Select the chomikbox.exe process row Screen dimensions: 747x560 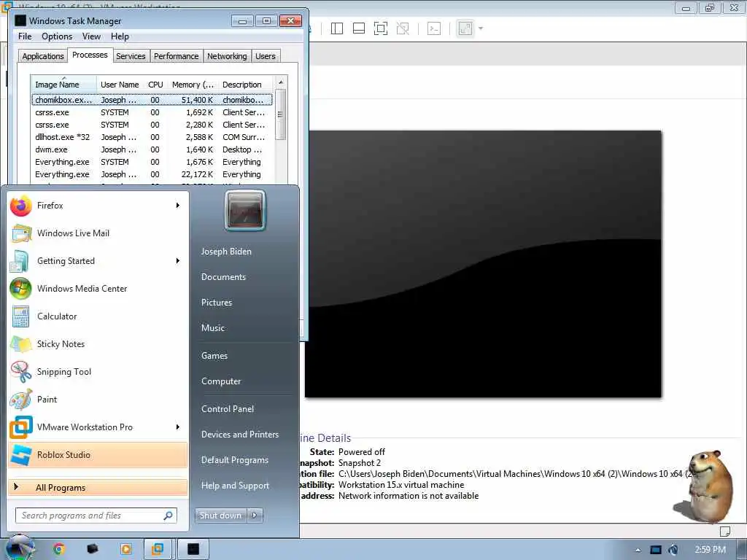[x=152, y=100]
